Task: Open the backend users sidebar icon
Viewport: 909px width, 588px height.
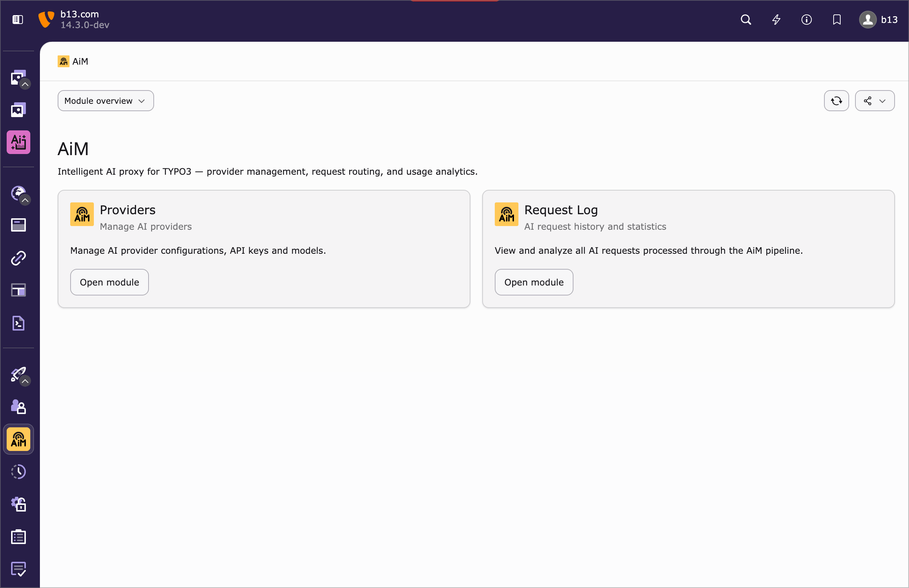Action: pyautogui.click(x=18, y=407)
